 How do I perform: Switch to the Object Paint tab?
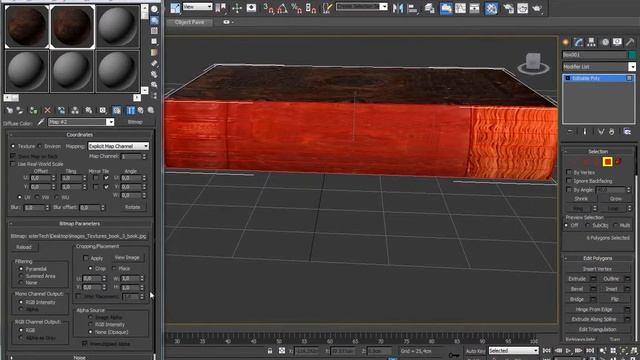189,22
